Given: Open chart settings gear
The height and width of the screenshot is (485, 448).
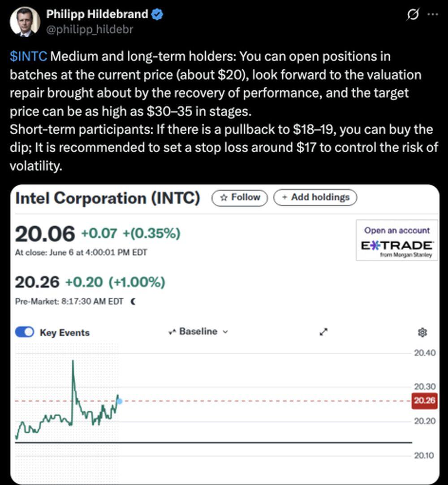Looking at the screenshot, I should [x=422, y=332].
